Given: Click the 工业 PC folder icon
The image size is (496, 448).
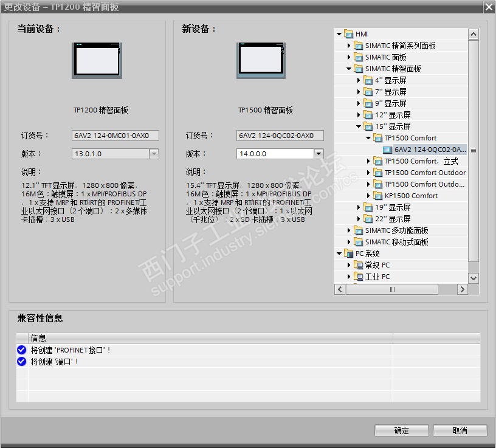Looking at the screenshot, I should tap(359, 277).
